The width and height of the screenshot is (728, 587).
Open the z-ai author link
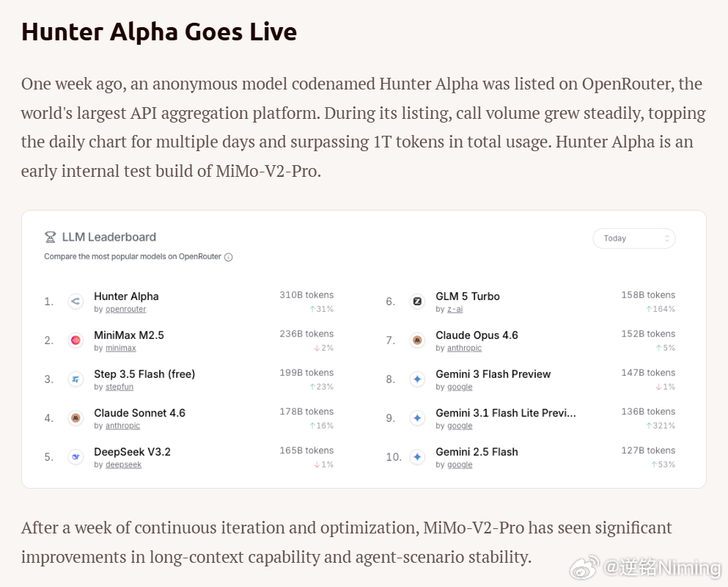coord(455,310)
